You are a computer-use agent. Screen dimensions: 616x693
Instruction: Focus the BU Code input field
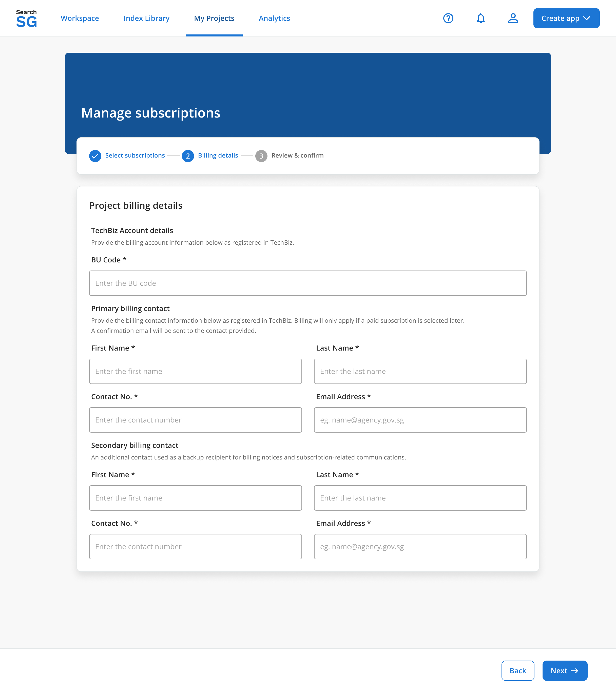click(308, 283)
